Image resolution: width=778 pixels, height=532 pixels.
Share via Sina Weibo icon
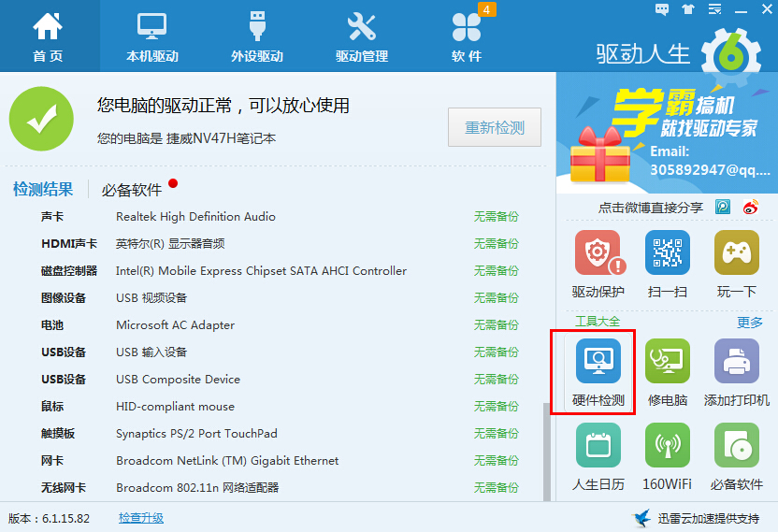(x=750, y=207)
